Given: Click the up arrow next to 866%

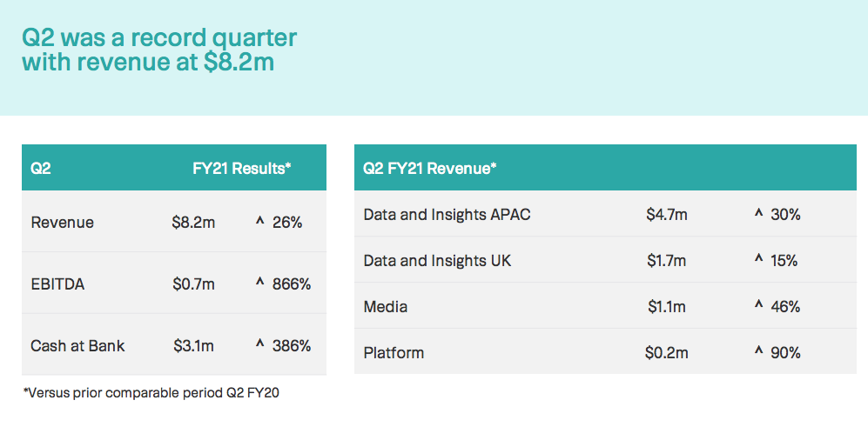Looking at the screenshot, I should pos(259,282).
